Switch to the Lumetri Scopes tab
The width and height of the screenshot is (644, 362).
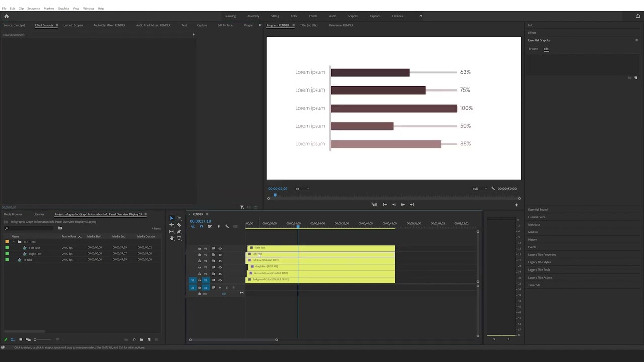73,25
